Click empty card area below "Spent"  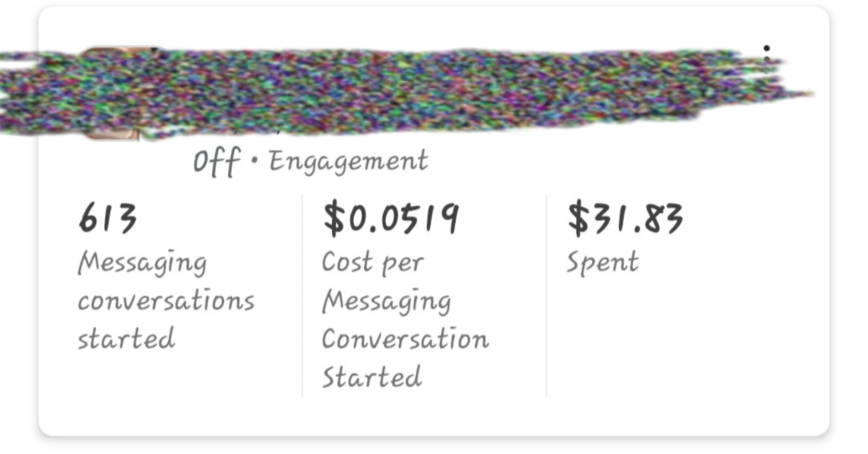tap(673, 336)
